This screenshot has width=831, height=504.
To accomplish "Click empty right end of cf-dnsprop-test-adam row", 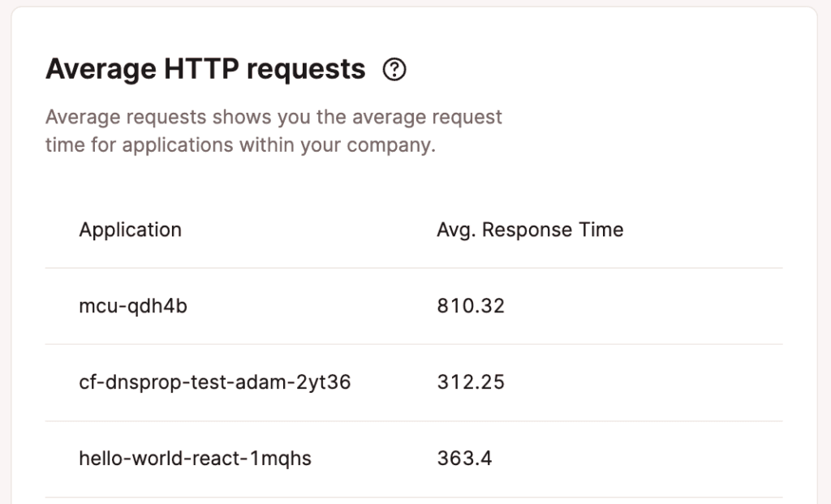I will pos(714,382).
